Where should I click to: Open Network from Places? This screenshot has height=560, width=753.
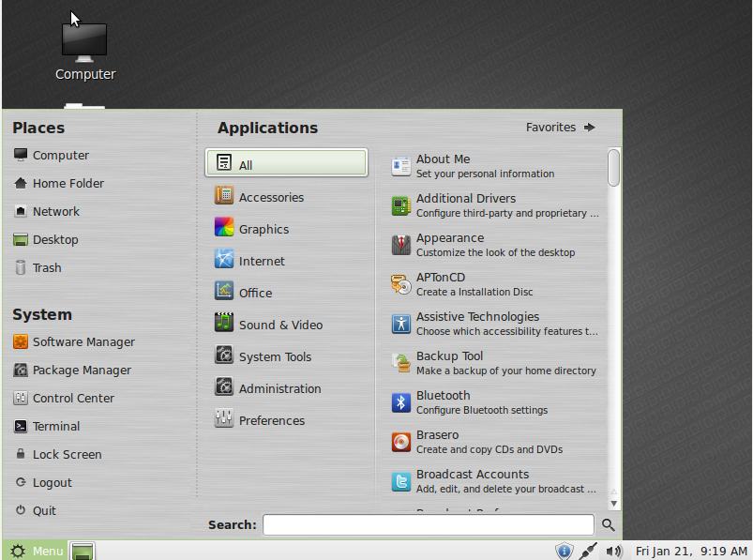(x=47, y=211)
